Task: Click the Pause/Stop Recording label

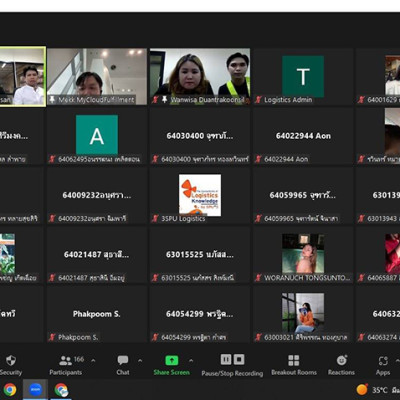Action: pyautogui.click(x=232, y=373)
